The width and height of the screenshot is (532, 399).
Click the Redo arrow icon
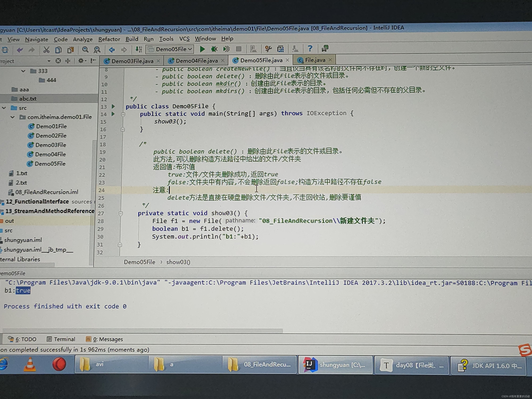32,50
